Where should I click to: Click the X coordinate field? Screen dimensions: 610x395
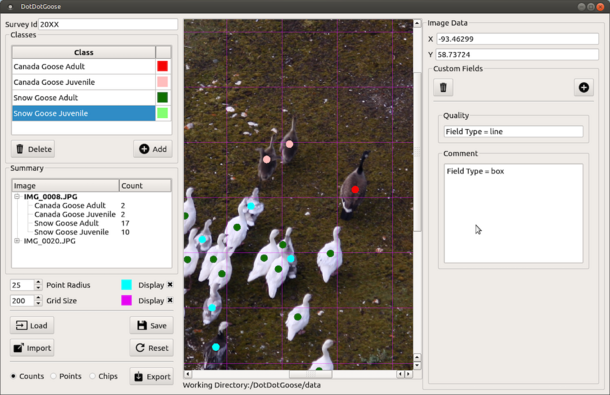[517, 39]
